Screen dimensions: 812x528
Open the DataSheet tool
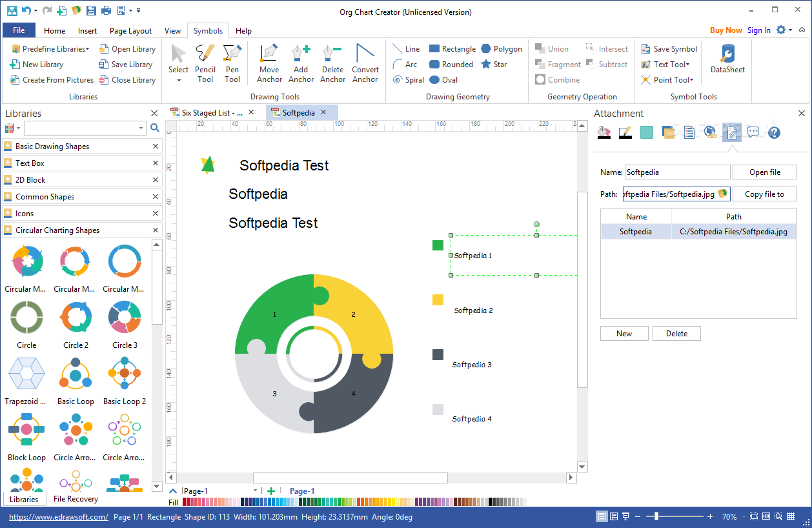click(727, 59)
